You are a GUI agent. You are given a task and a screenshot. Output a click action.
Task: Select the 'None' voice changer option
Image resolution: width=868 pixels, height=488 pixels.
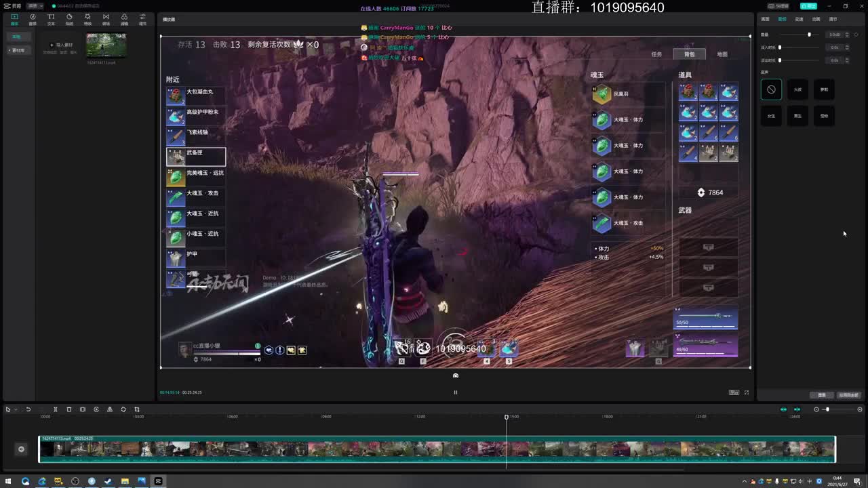point(771,89)
